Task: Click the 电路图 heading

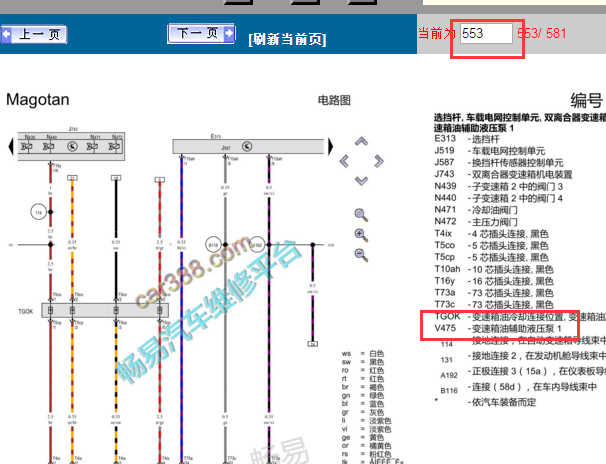Action: [x=334, y=100]
